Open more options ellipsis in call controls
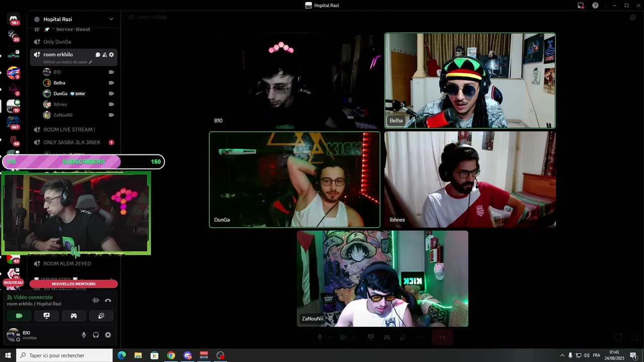 click(x=419, y=337)
